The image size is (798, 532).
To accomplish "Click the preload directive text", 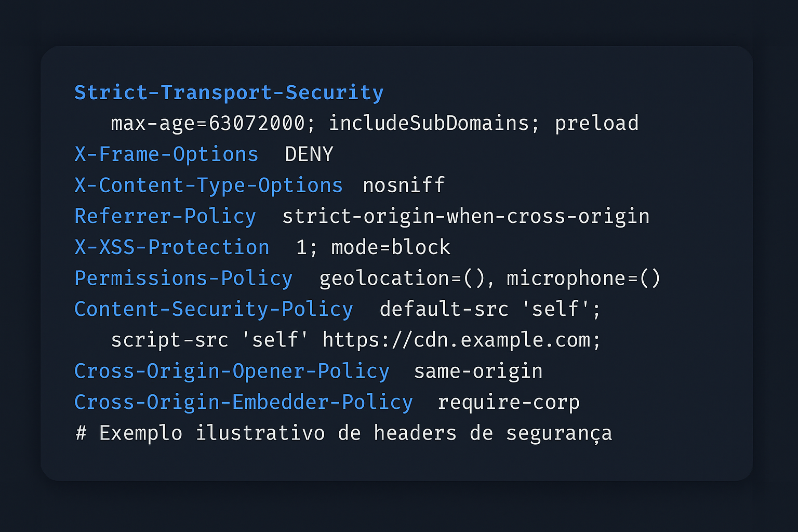I will 596,124.
